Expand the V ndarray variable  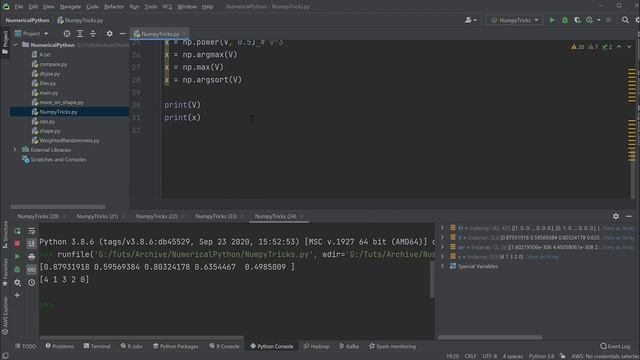[x=442, y=237]
